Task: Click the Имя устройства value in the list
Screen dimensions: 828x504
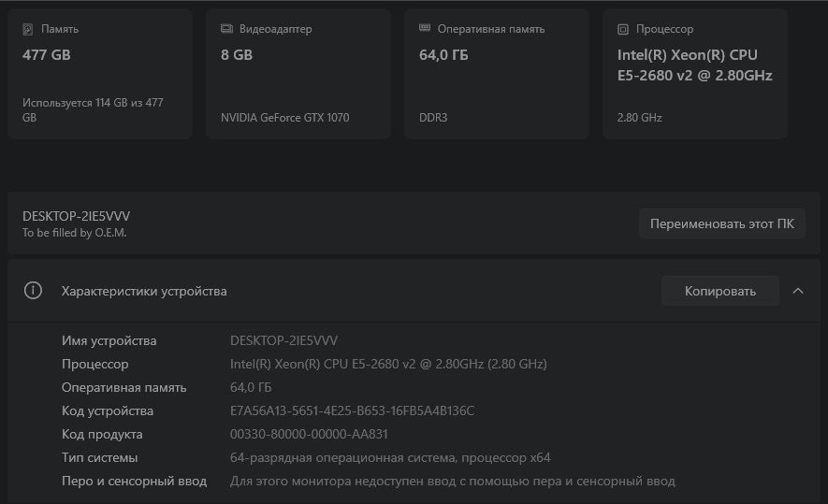Action: (283, 340)
